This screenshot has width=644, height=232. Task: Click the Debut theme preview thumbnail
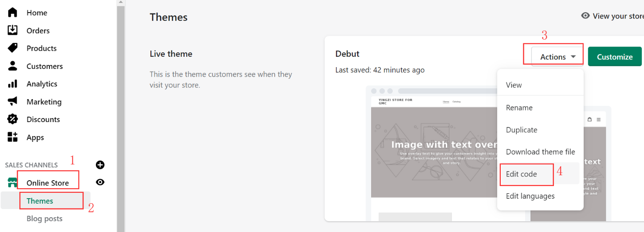(x=488, y=153)
